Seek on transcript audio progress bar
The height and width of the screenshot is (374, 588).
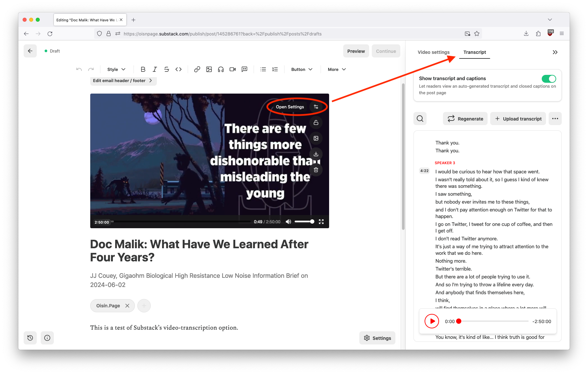tap(493, 321)
